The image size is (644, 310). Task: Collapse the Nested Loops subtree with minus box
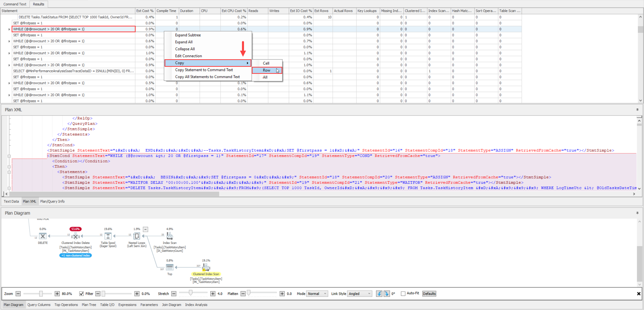pyautogui.click(x=145, y=229)
